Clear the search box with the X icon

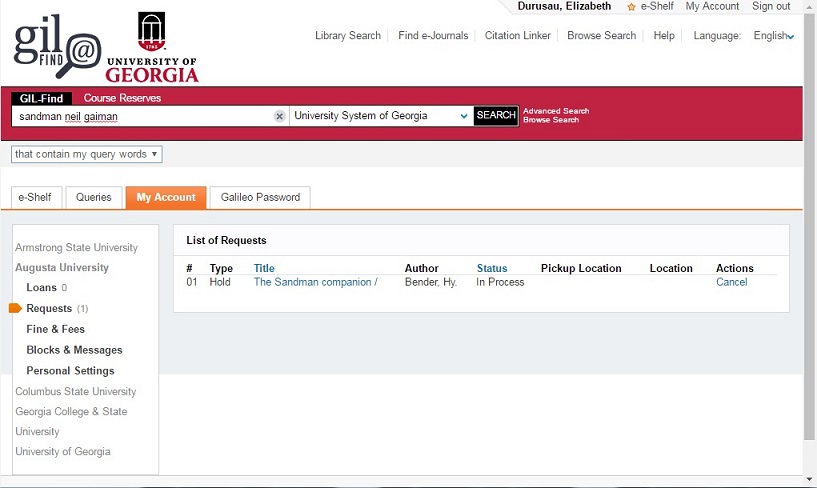tap(280, 116)
